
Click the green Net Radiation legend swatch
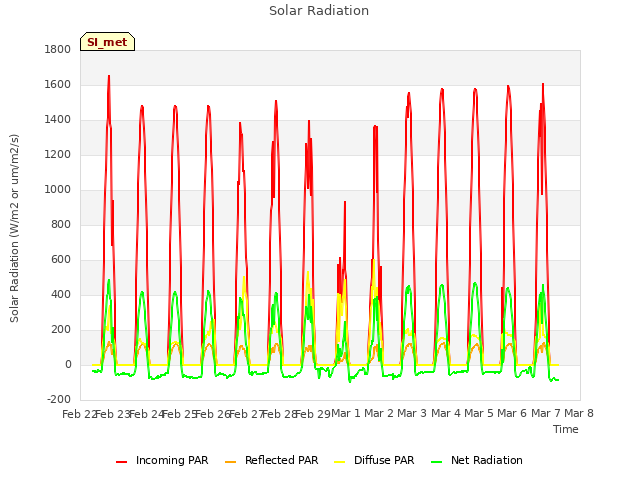pyautogui.click(x=436, y=462)
